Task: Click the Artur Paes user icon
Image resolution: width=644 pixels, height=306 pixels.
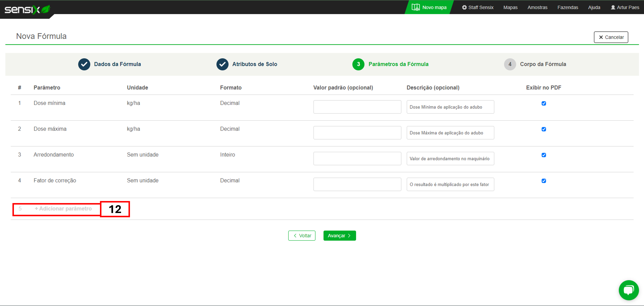Action: 613,7
